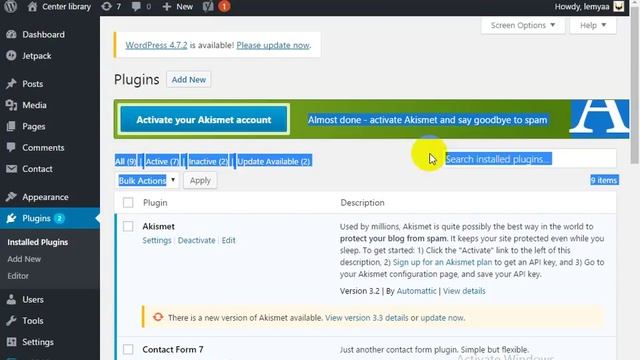Tick the Akismet plugin checkbox
The image size is (640, 360).
pos(128,226)
